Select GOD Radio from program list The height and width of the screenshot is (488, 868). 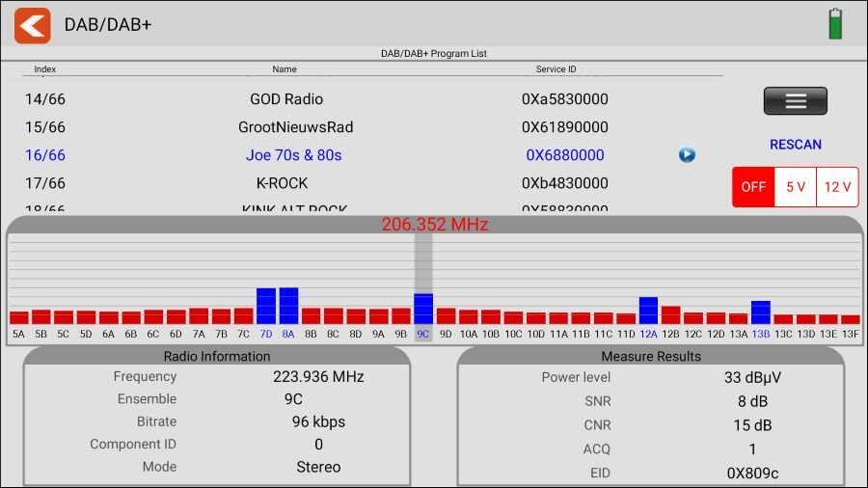click(x=286, y=99)
